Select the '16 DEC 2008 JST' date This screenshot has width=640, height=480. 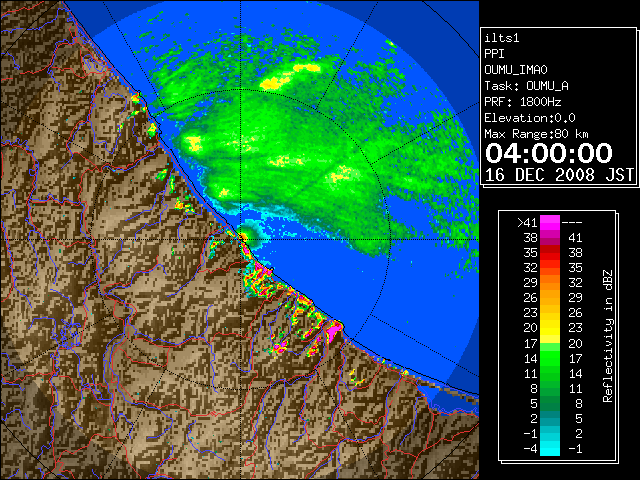[x=559, y=175]
